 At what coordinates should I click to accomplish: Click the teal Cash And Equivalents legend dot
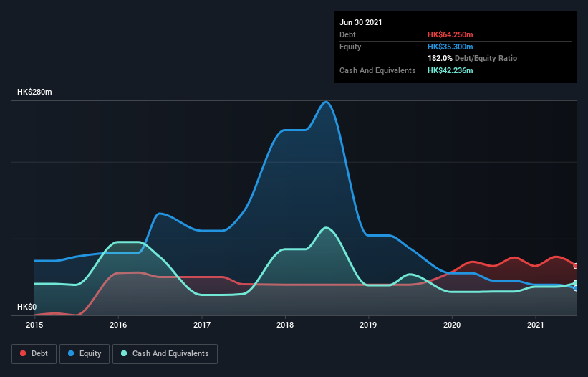124,353
